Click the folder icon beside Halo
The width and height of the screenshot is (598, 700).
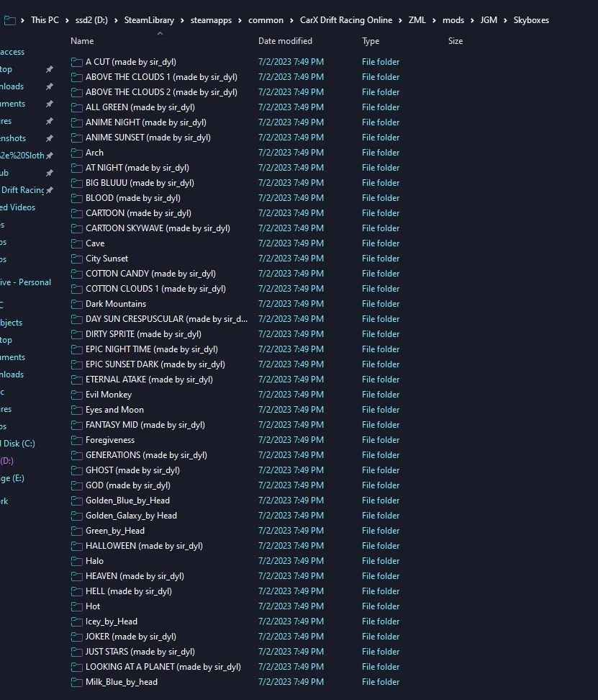77,561
